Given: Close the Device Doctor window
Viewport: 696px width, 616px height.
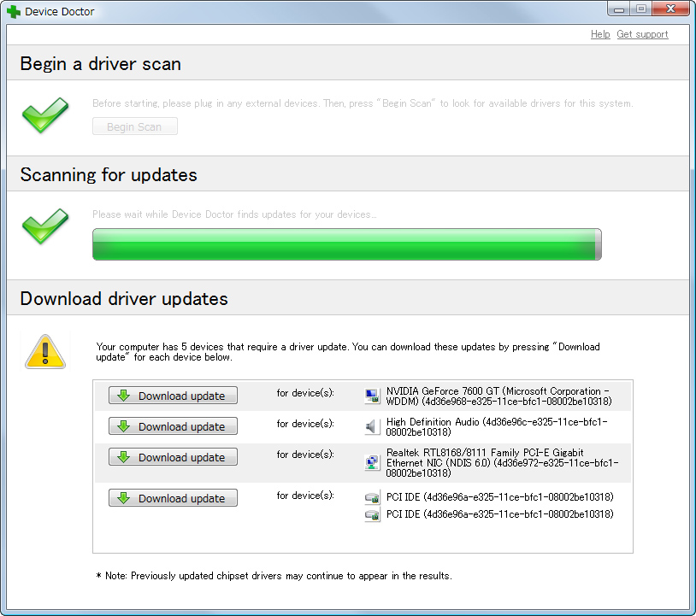Looking at the screenshot, I should pyautogui.click(x=670, y=9).
